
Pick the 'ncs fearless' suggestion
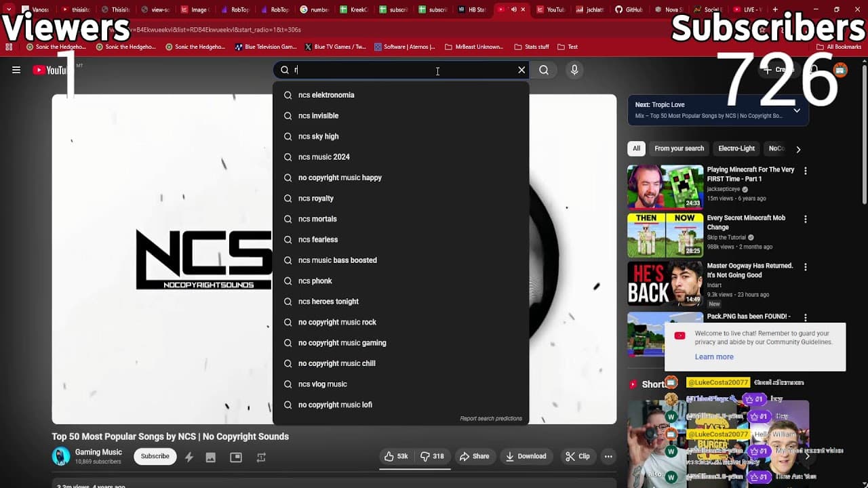(x=401, y=240)
